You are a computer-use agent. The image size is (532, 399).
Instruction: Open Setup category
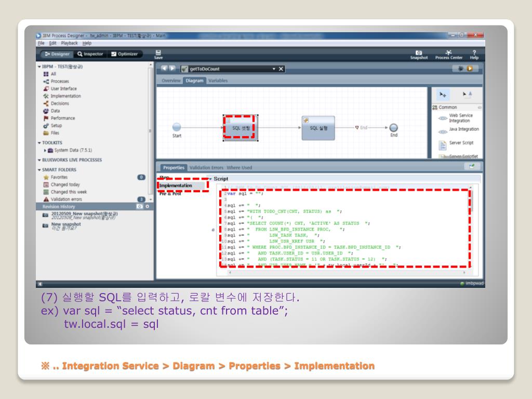click(x=52, y=126)
